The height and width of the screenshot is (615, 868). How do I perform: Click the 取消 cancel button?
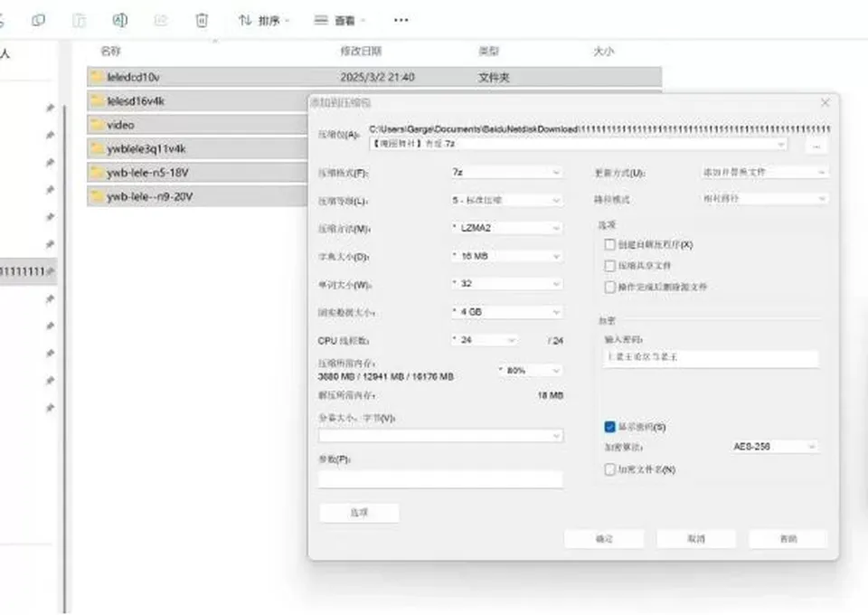tap(696, 539)
